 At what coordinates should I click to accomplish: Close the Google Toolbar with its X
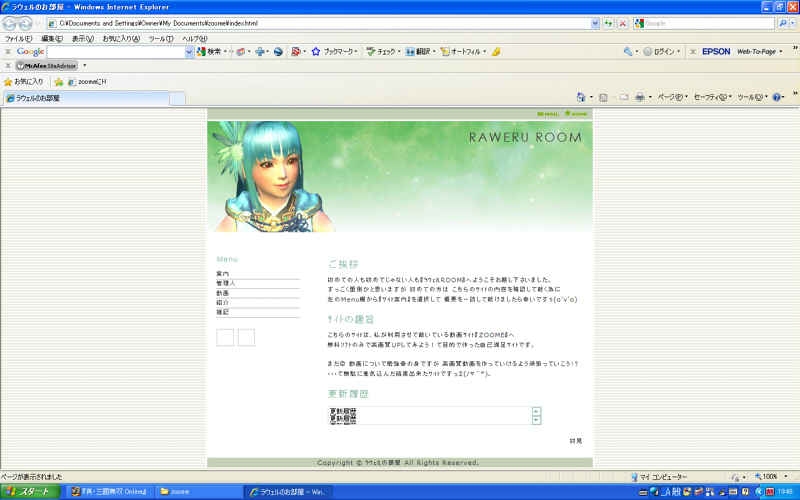tap(8, 52)
